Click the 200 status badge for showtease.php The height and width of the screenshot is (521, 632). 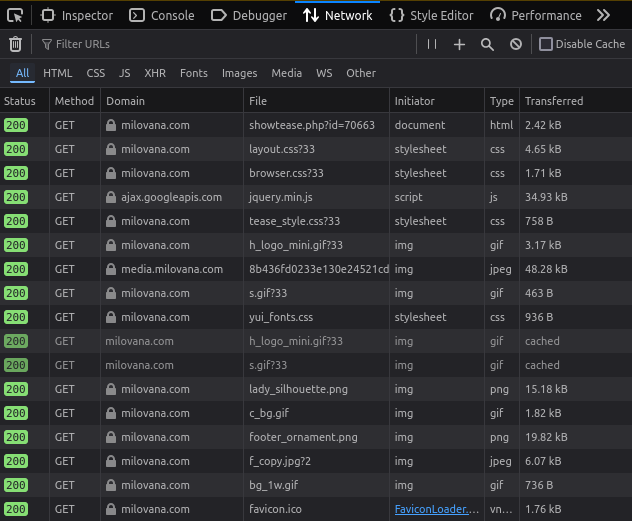click(x=16, y=125)
